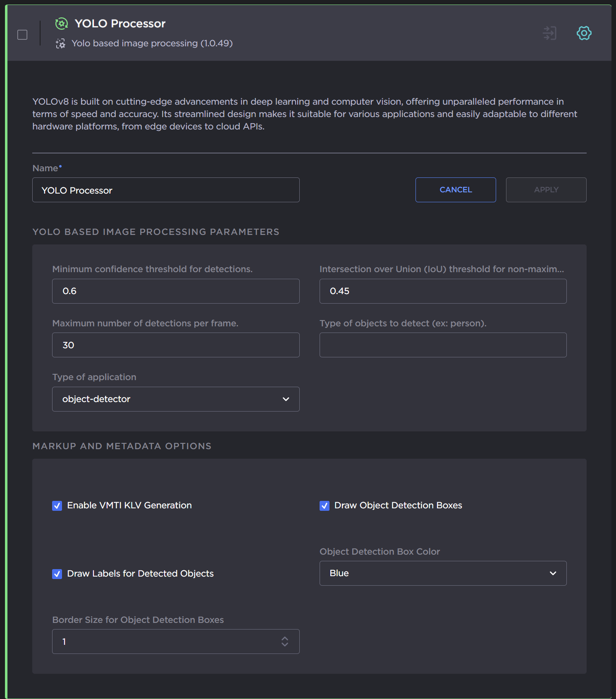Click the Type of objects to detect field
Image resolution: width=616 pixels, height=699 pixels.
[442, 345]
